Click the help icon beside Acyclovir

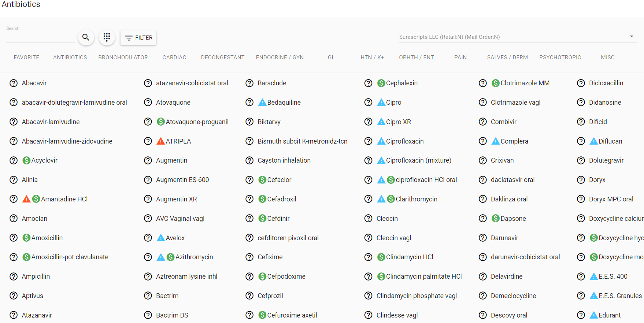click(14, 160)
